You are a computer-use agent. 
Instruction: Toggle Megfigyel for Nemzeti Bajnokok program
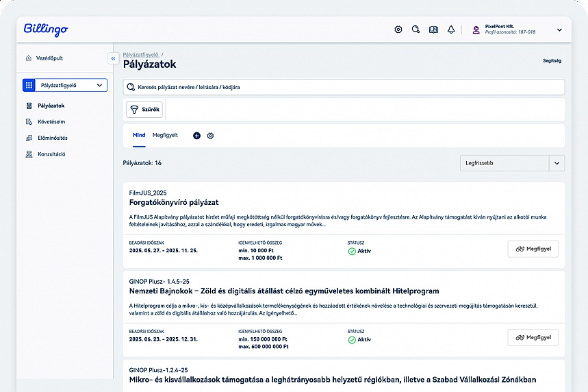click(x=533, y=337)
